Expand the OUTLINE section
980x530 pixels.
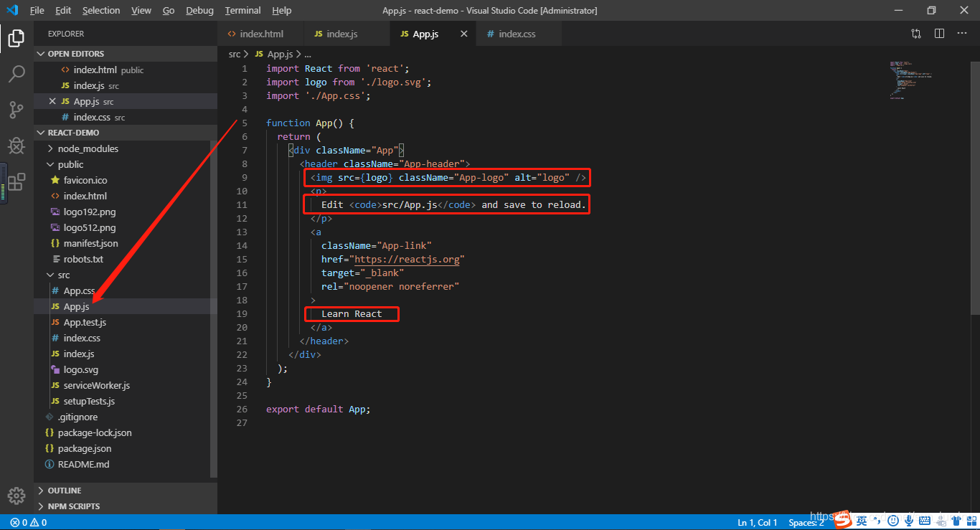[x=126, y=491]
